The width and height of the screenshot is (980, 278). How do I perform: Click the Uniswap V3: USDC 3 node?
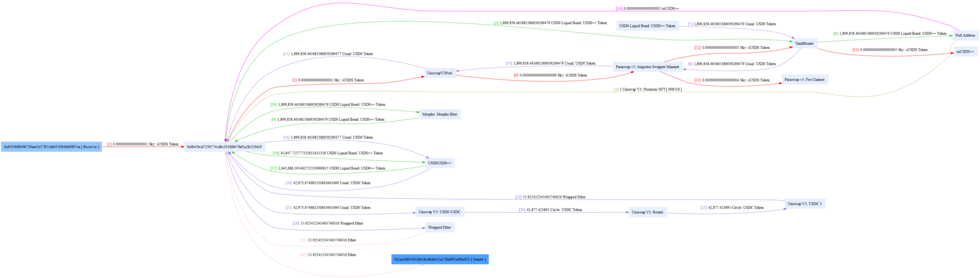[804, 204]
